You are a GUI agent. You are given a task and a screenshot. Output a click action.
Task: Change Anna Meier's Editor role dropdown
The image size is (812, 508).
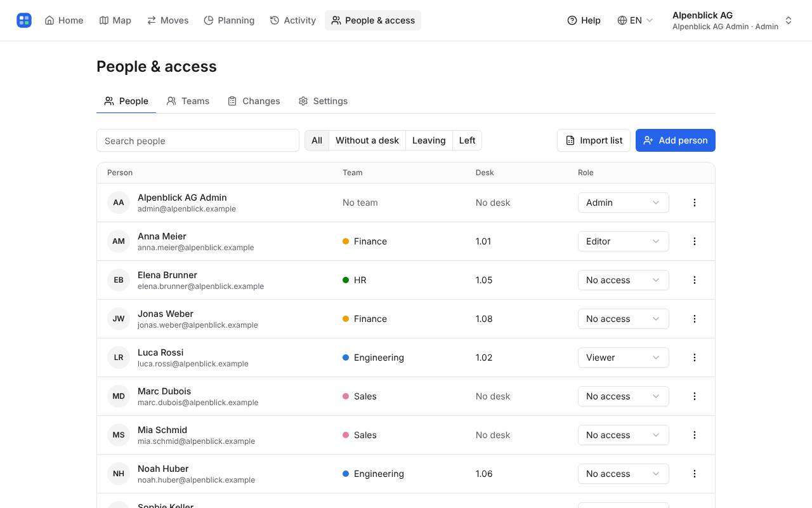(624, 241)
